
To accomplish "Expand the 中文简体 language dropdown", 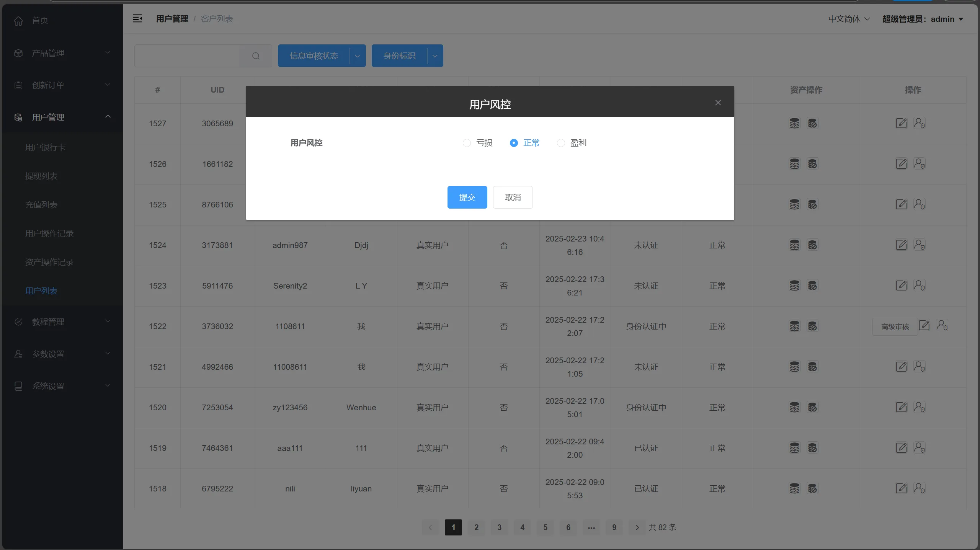I will 849,19.
